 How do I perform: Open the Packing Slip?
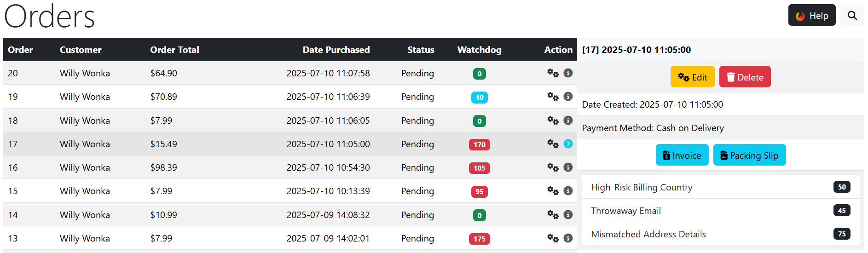(749, 155)
